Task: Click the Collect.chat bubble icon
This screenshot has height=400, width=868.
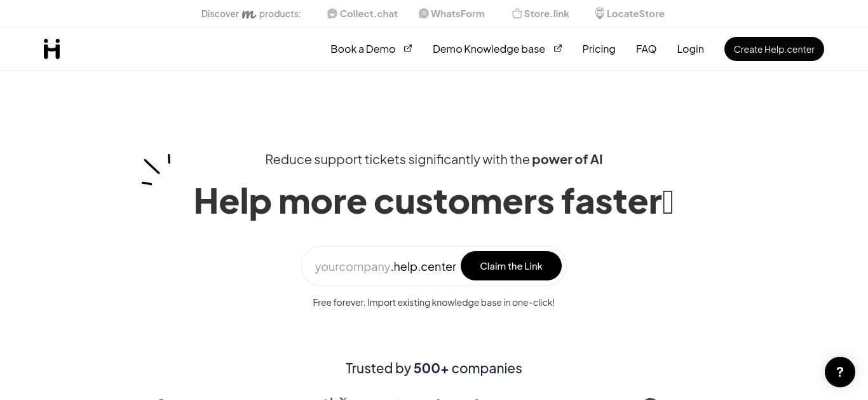Action: [332, 13]
